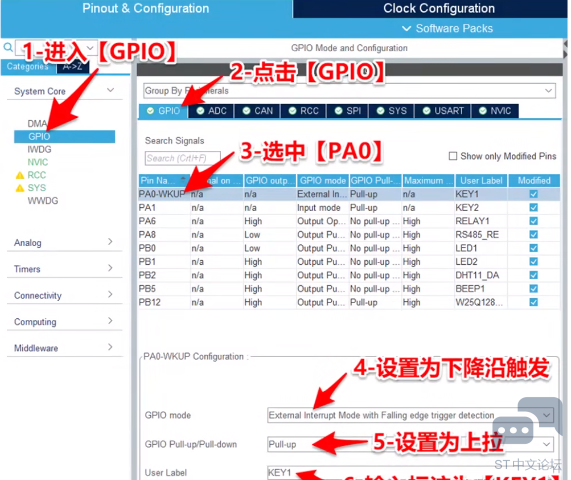Select the PB1 pin row
Viewport: 571px width, 480px height.
[349, 261]
